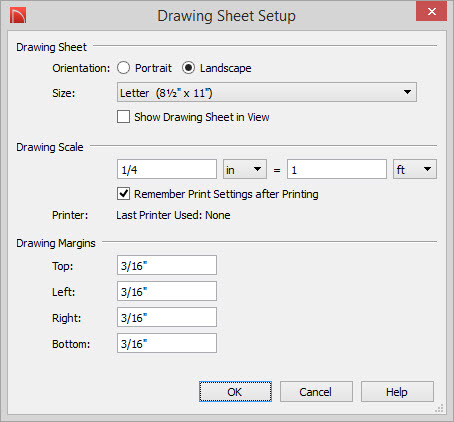Click the Top margin field
454x422 pixels.
point(167,265)
